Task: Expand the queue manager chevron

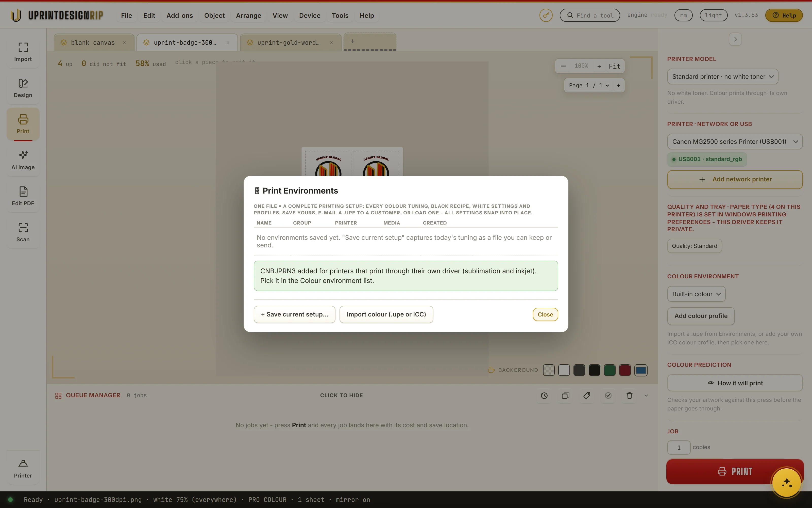Action: [646, 395]
